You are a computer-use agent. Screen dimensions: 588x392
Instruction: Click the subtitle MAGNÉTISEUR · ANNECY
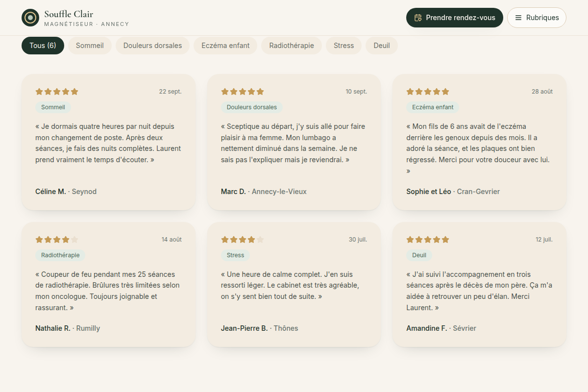(x=87, y=24)
